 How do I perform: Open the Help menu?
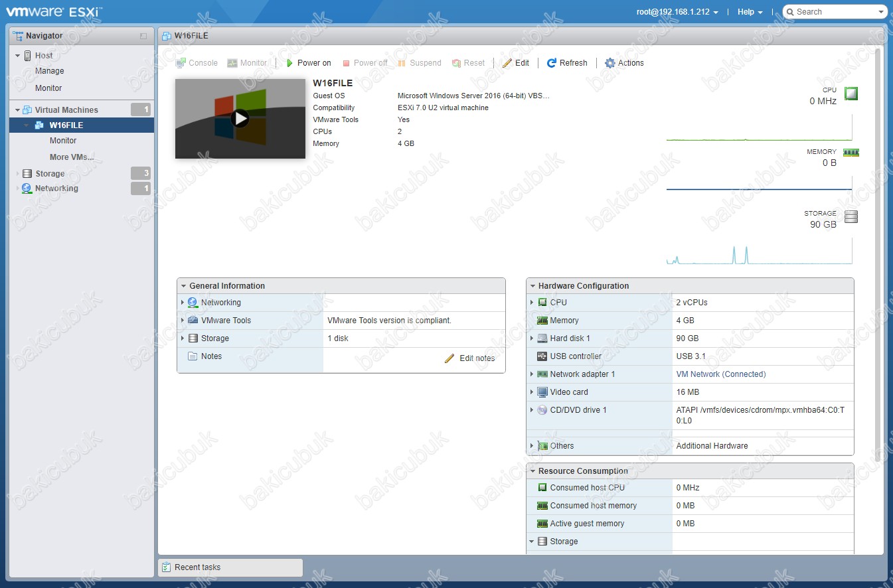pos(750,12)
